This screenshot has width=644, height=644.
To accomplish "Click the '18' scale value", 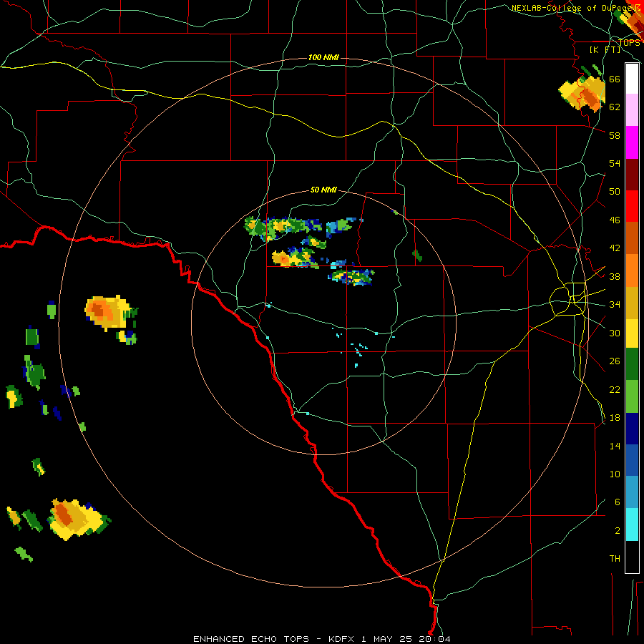I will tap(615, 418).
